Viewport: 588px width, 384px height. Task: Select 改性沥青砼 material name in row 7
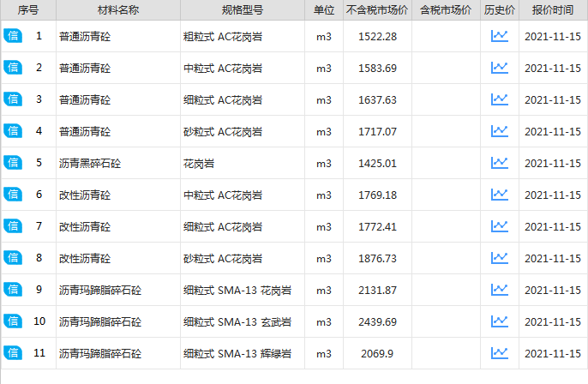85,227
